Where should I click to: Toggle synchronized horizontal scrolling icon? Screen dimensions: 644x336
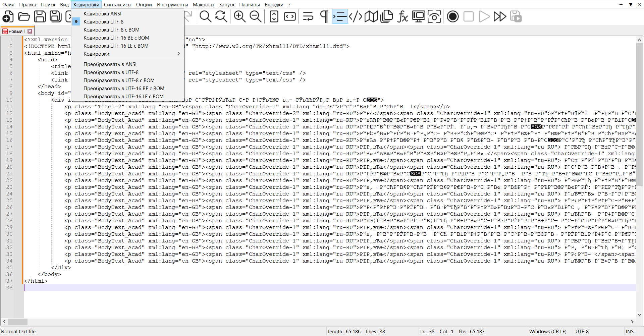pyautogui.click(x=290, y=16)
